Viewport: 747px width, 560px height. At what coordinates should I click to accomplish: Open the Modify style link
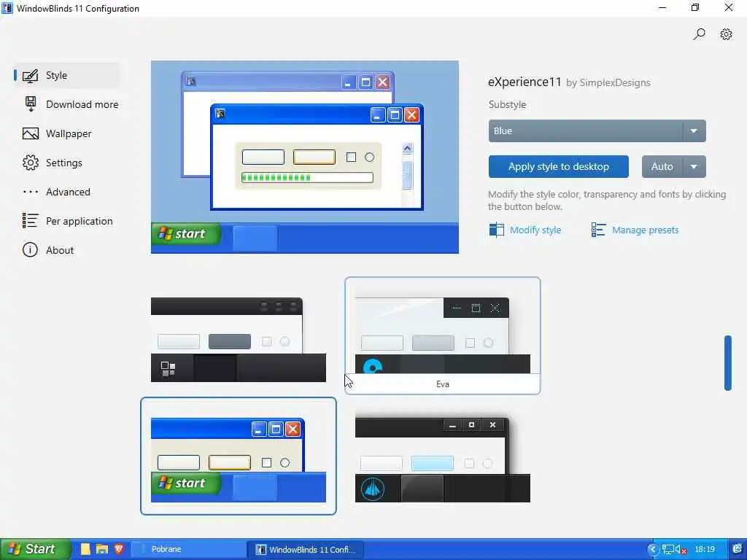[535, 230]
